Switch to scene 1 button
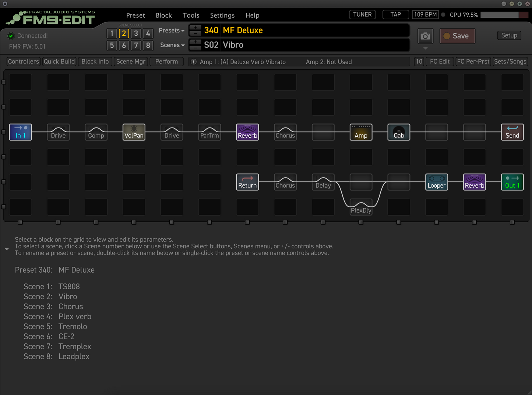Screen dimensions: 532x395 [112, 34]
